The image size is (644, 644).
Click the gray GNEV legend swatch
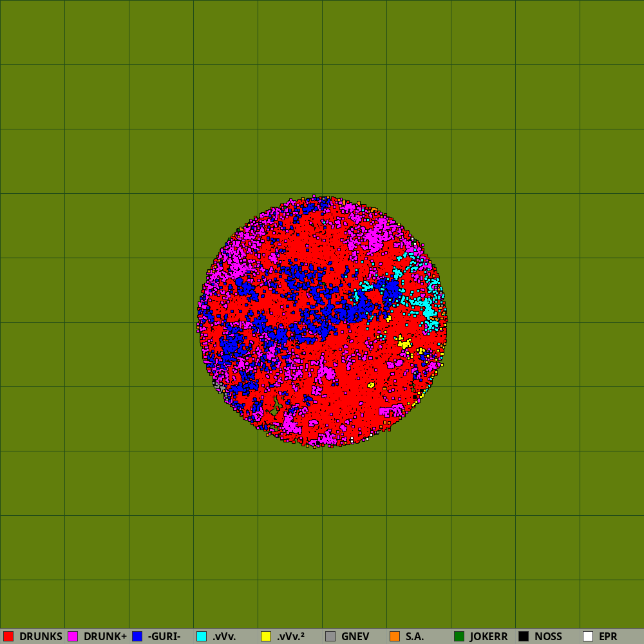330,636
